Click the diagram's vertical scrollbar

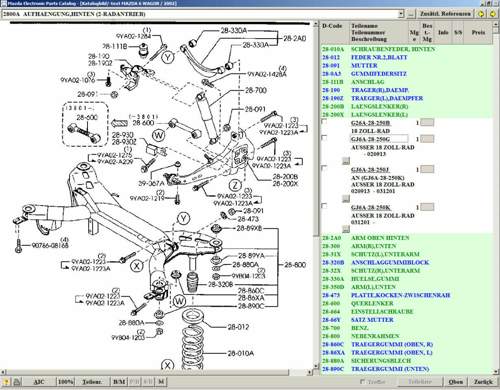[x=316, y=195]
